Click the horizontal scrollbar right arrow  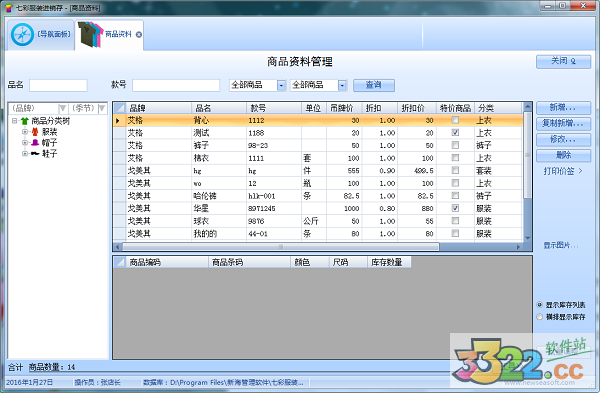click(x=519, y=247)
